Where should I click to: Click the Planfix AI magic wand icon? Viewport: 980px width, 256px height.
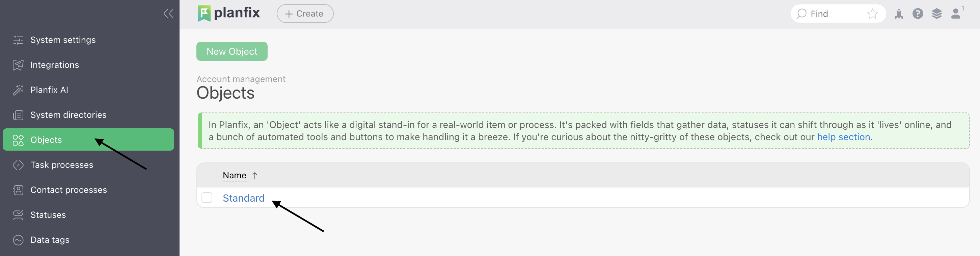pos(18,90)
